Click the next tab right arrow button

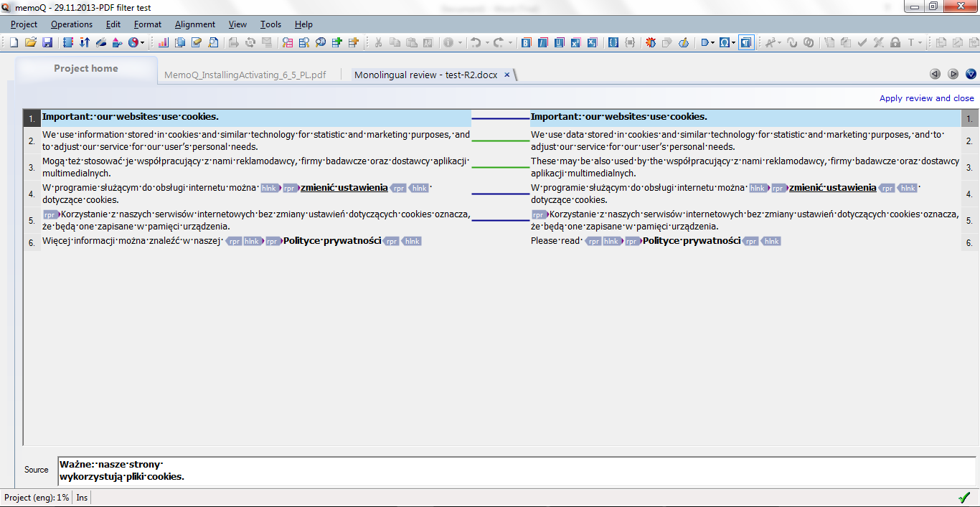(953, 74)
